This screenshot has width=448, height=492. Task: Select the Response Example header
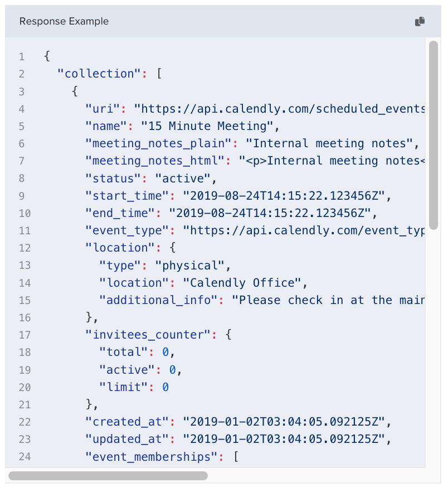(64, 21)
